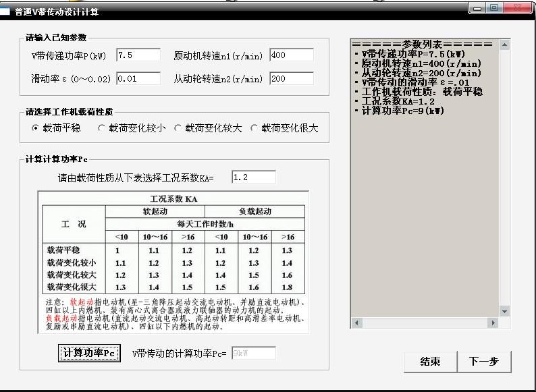Image resolution: width=536 pixels, height=392 pixels.
Task: Click the red 软起动 note text
Action: point(82,302)
